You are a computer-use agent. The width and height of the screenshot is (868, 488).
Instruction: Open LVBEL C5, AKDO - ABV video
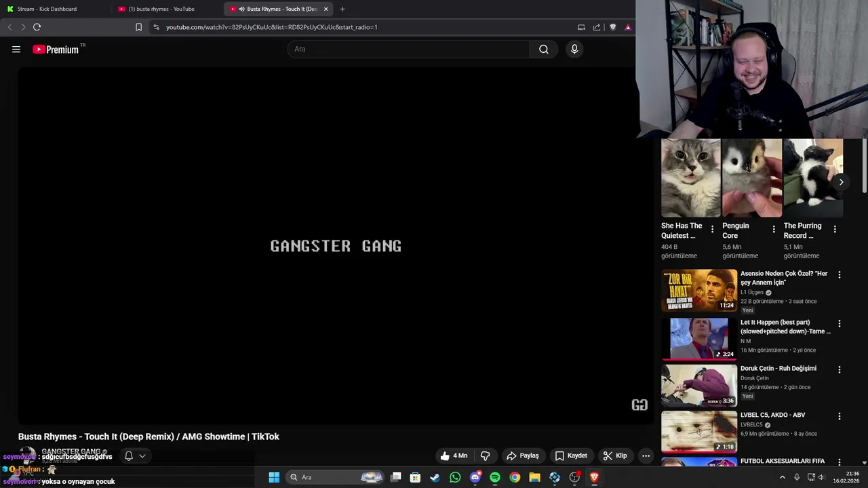click(773, 415)
